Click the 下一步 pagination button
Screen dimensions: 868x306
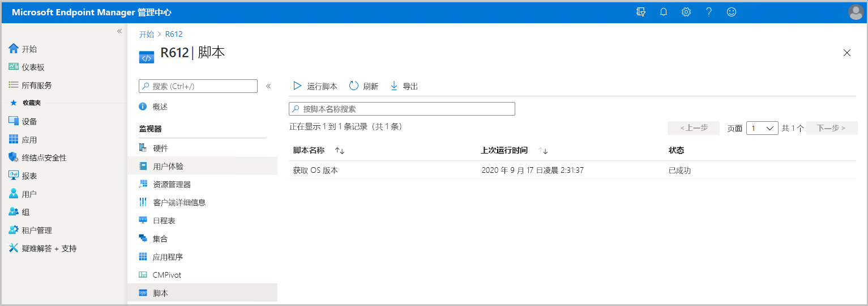click(832, 128)
